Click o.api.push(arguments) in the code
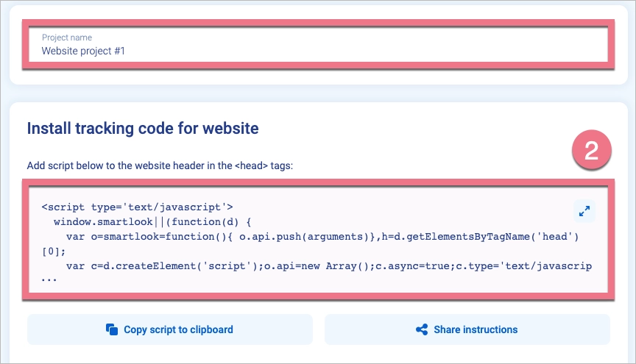This screenshot has height=364, width=636. pos(300,236)
